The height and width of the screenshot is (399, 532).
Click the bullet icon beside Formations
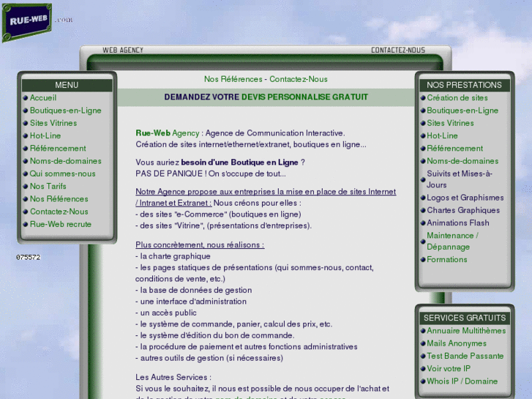point(423,260)
